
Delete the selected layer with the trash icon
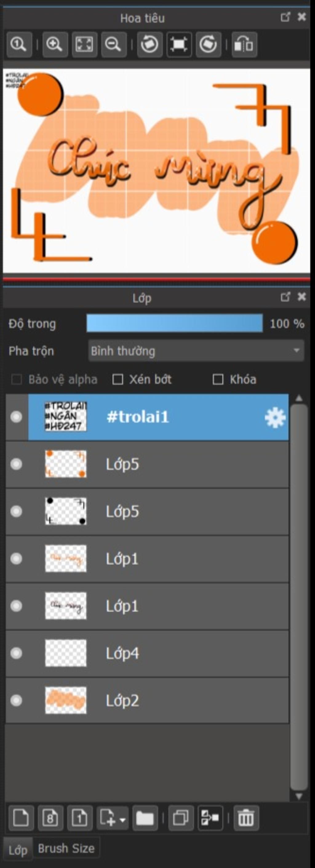click(x=246, y=818)
